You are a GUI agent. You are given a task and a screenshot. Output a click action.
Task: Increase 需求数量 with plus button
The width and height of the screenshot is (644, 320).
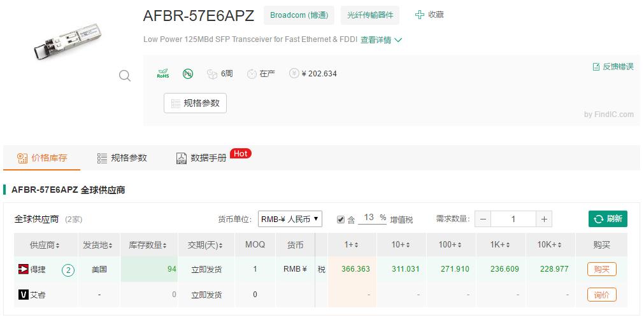[544, 219]
